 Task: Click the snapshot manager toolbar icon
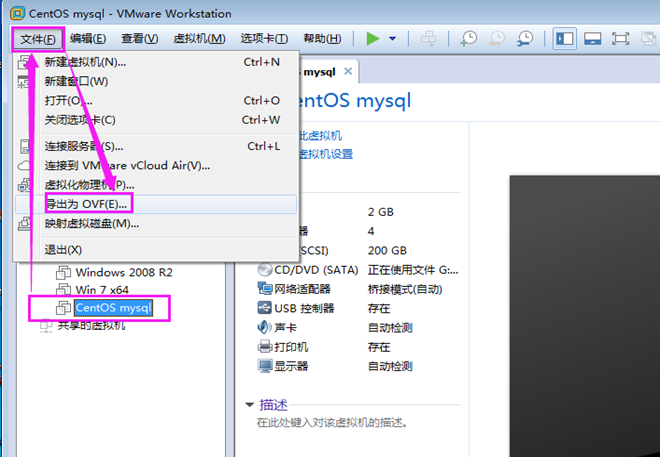(525, 39)
